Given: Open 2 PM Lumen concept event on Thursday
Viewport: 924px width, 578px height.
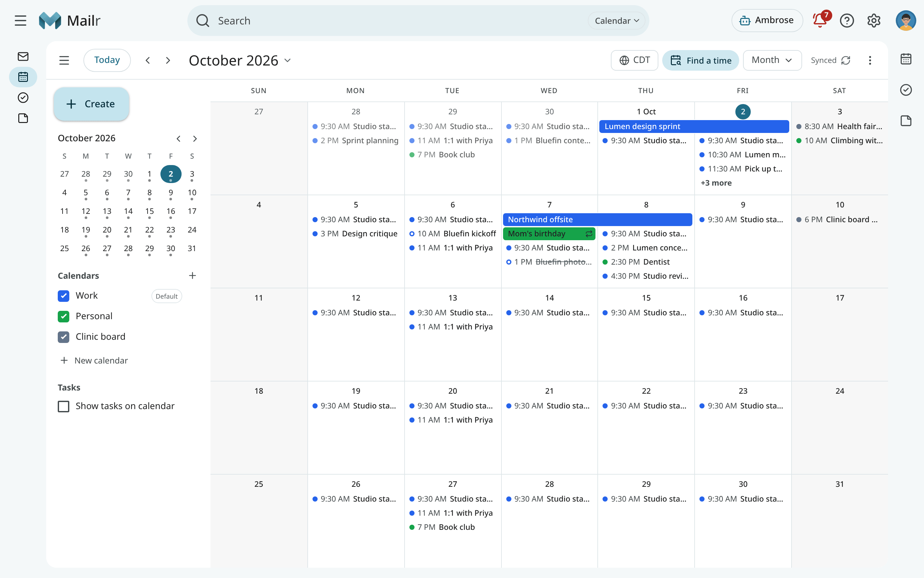Looking at the screenshot, I should pyautogui.click(x=646, y=248).
